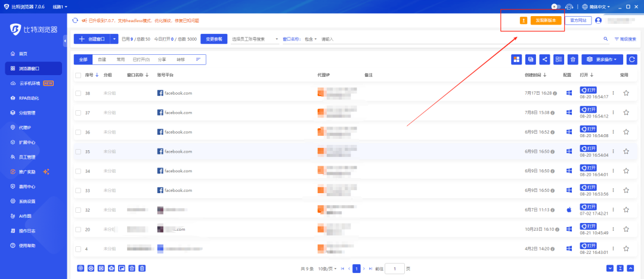Open the 包含 condition dropdown

tap(311, 39)
